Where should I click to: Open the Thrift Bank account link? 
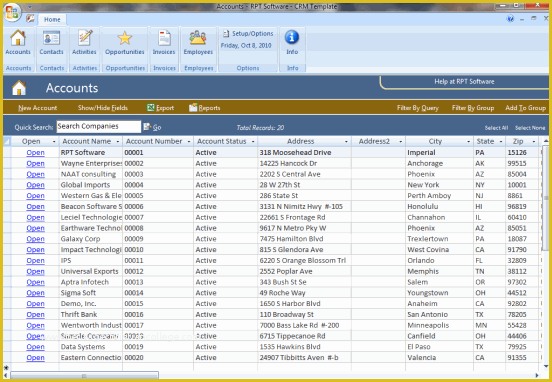36,315
